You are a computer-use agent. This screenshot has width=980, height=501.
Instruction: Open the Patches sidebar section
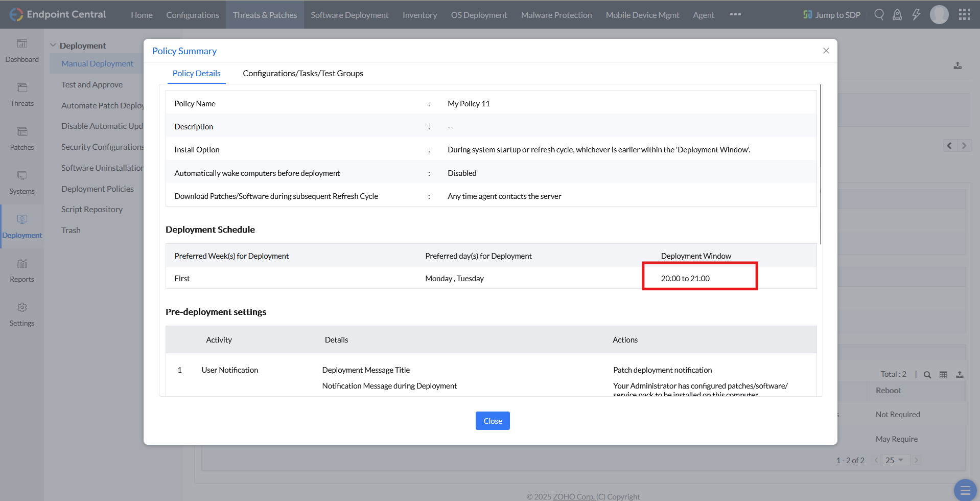pyautogui.click(x=22, y=139)
